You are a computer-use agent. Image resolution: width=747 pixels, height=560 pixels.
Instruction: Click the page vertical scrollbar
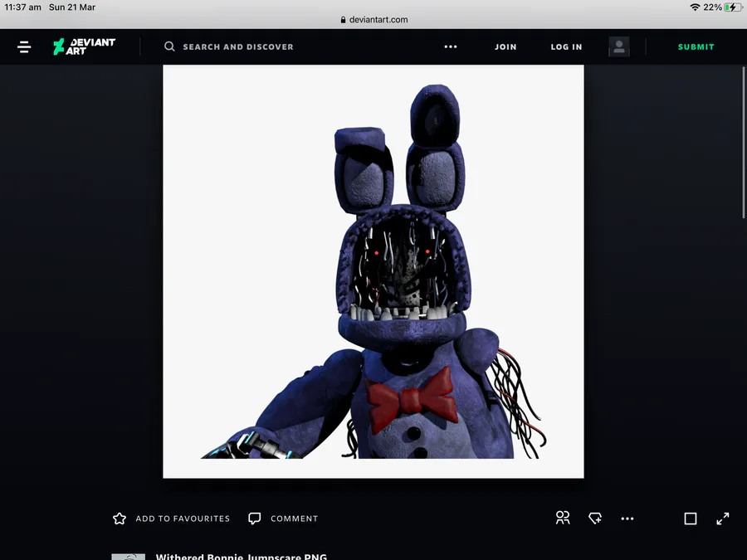click(744, 143)
